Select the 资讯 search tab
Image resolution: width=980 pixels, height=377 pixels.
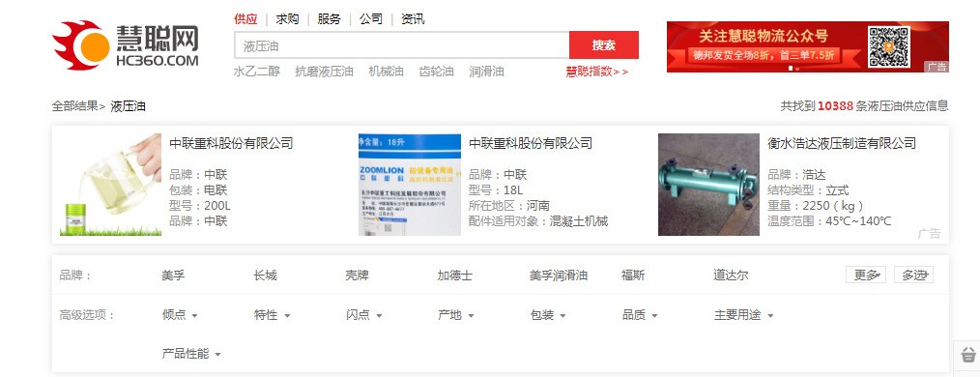pos(413,19)
